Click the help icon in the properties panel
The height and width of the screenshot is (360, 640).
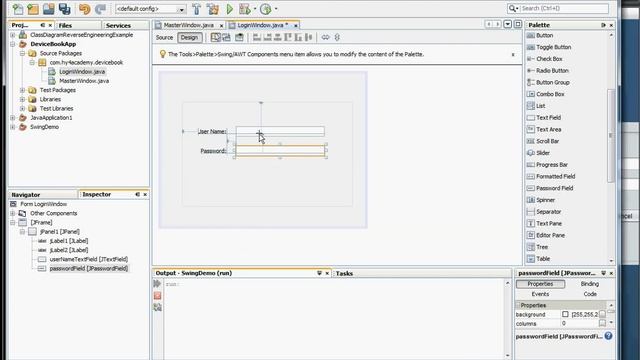point(609,336)
